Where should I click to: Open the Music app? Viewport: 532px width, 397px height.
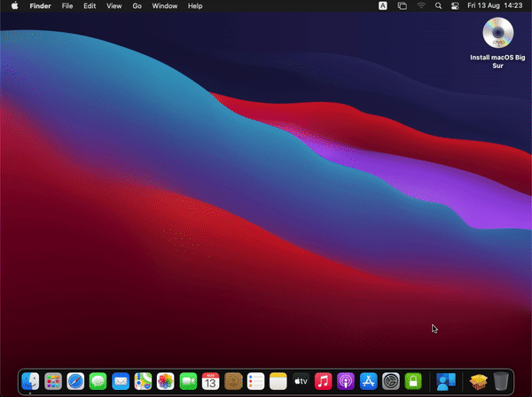point(323,381)
